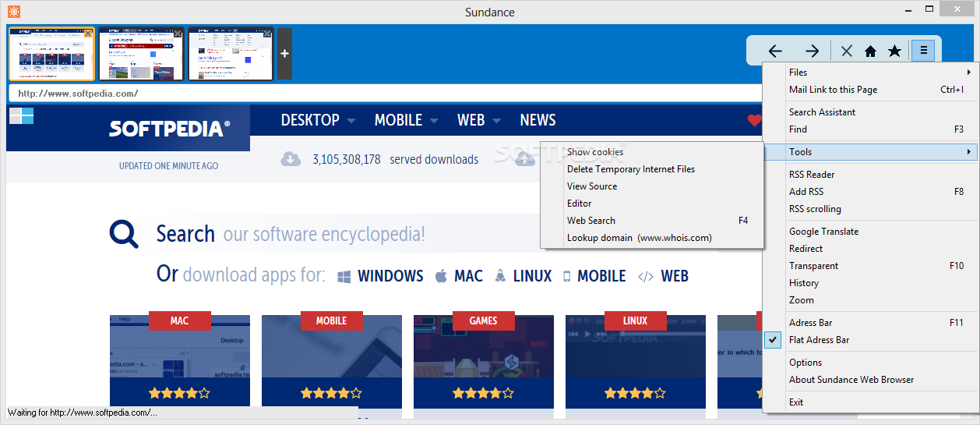Click the Sundance app icon in title bar
980x425 pixels.
[x=13, y=12]
